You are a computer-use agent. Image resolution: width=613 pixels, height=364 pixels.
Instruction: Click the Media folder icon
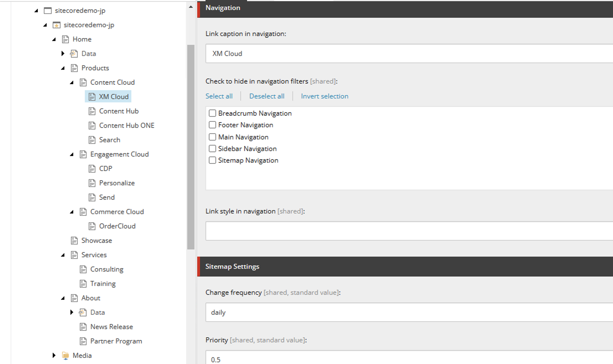point(65,356)
